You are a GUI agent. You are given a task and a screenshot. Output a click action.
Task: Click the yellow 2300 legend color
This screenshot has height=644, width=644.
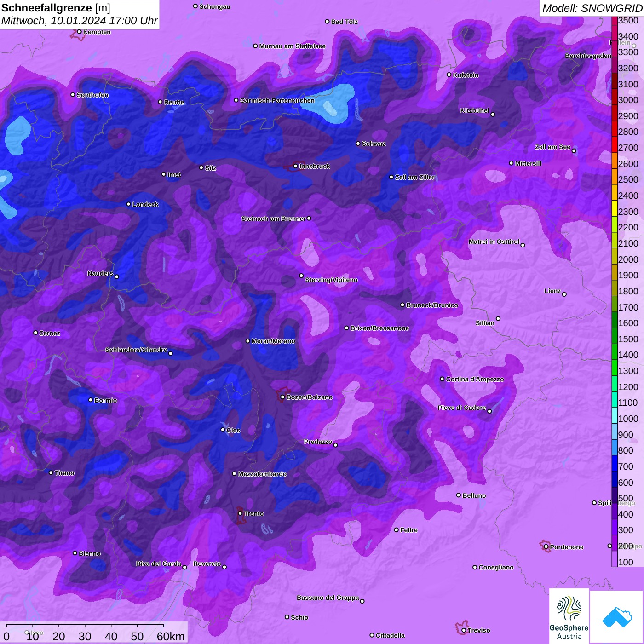(x=615, y=208)
